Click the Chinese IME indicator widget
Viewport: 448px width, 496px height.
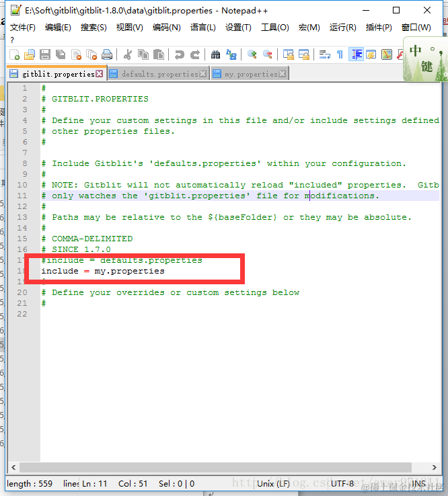pos(426,59)
